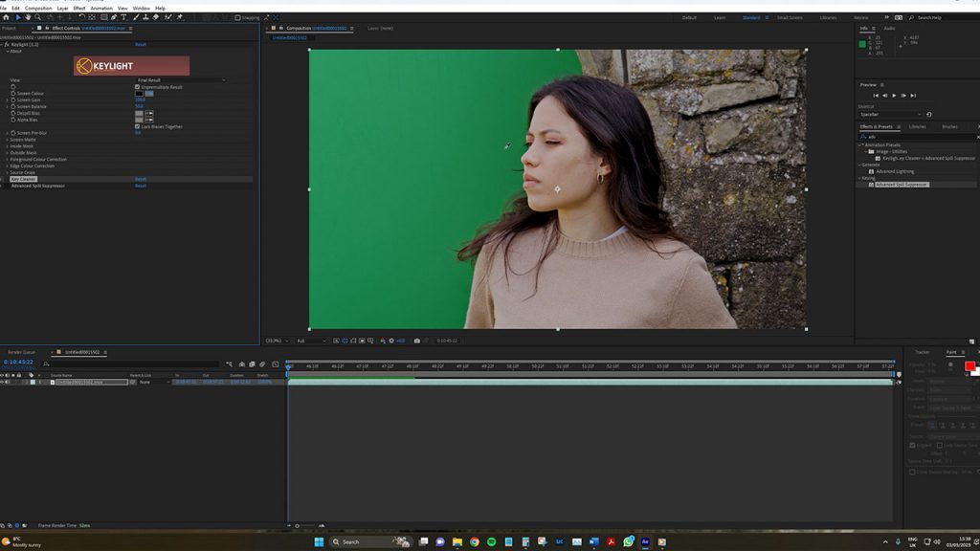Open viewer resolution Full dropdown

tap(311, 341)
